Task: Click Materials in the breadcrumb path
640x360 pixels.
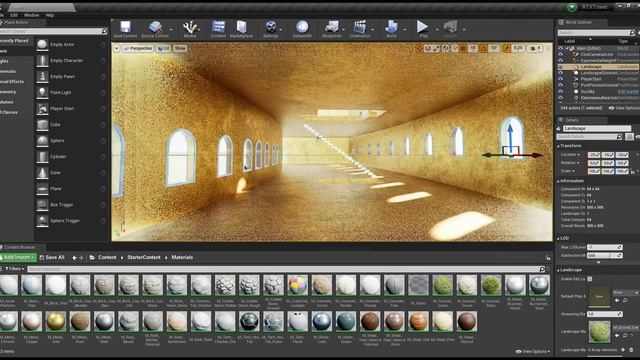Action: tap(182, 258)
